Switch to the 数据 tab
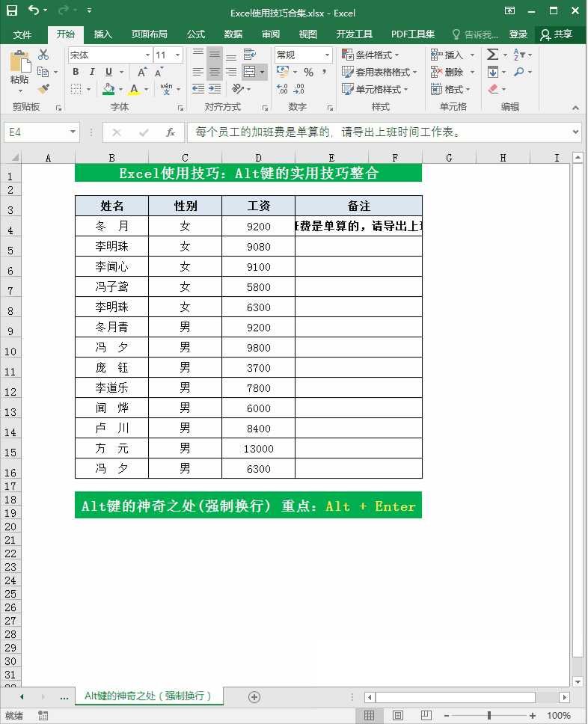 [x=233, y=34]
